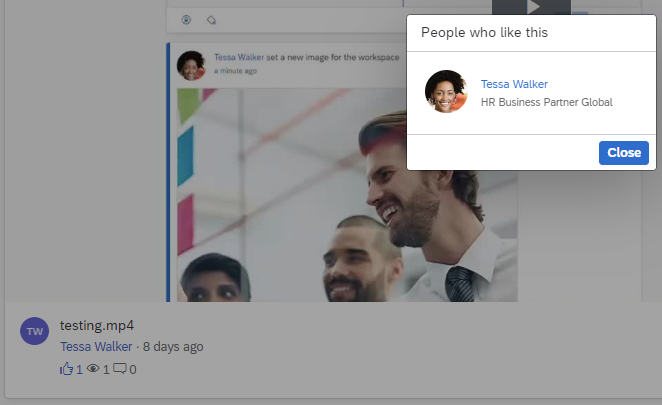The height and width of the screenshot is (405, 662).
Task: View Tessa Walker's avatar in likes dialog
Action: (x=446, y=91)
